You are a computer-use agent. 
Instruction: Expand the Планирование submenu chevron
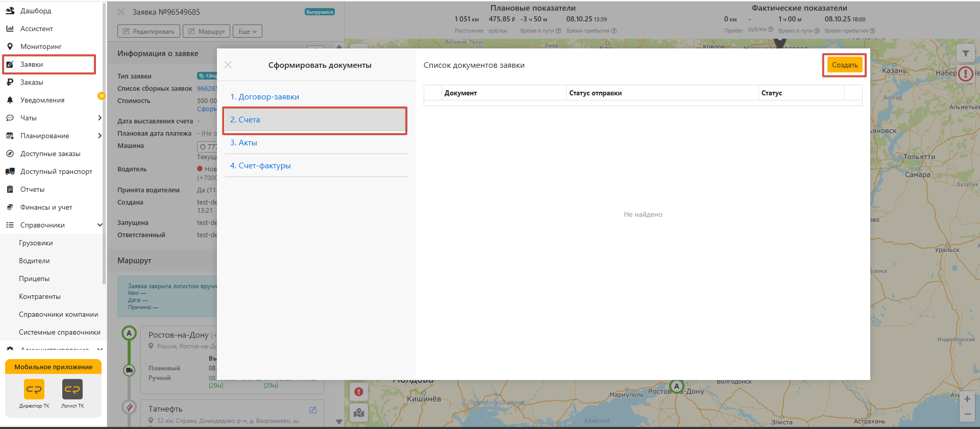pyautogui.click(x=100, y=136)
